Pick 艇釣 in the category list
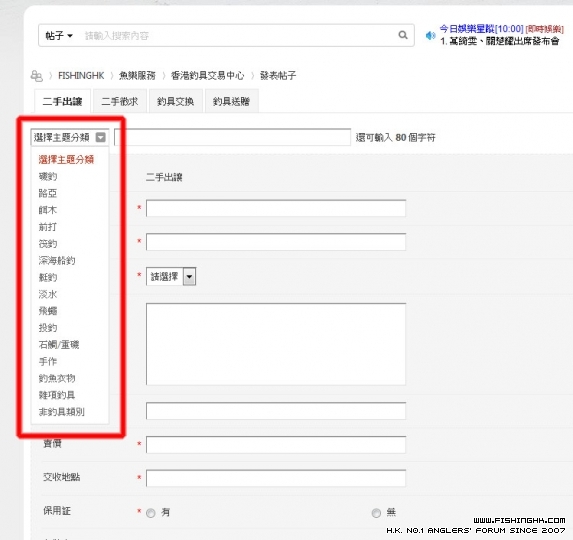 point(48,277)
